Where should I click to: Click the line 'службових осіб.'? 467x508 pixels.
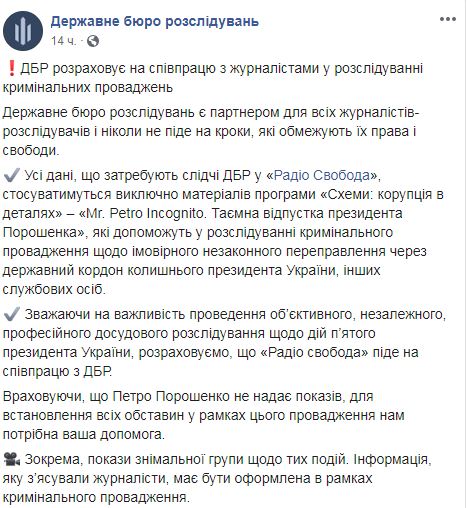(x=54, y=289)
